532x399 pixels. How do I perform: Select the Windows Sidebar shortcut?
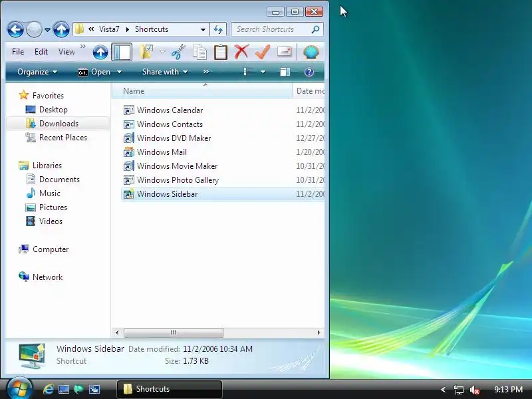pyautogui.click(x=223, y=194)
